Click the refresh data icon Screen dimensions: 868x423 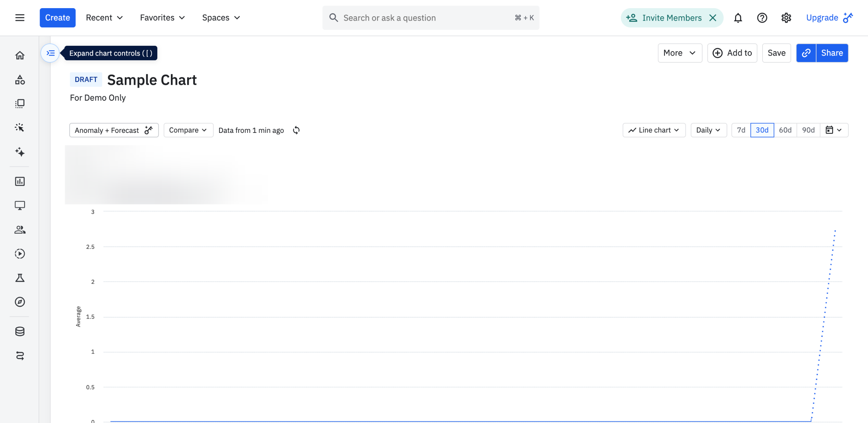(x=296, y=130)
